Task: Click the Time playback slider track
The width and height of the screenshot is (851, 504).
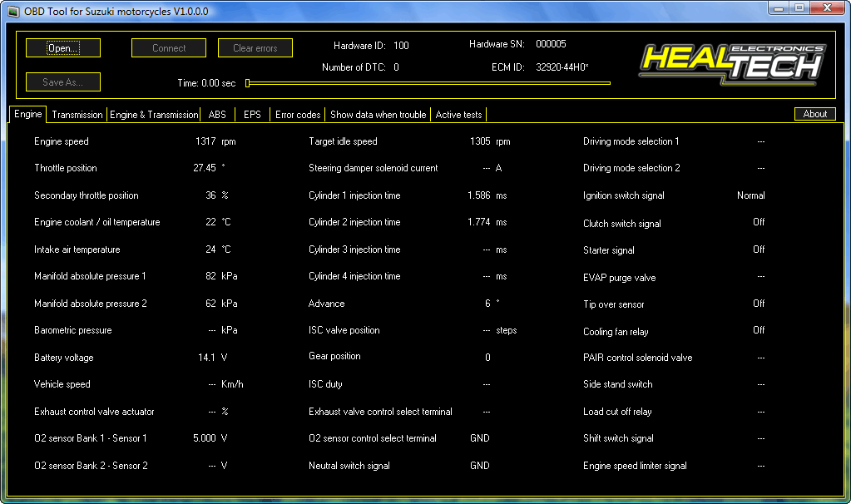Action: 428,83
